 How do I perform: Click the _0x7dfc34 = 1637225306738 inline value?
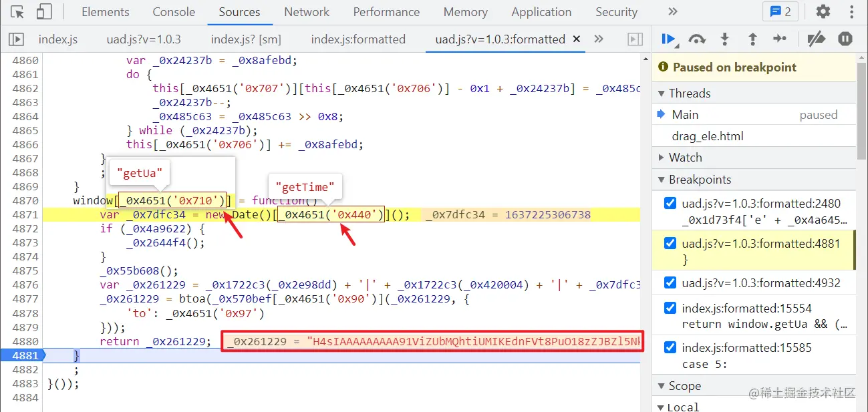[x=508, y=214]
